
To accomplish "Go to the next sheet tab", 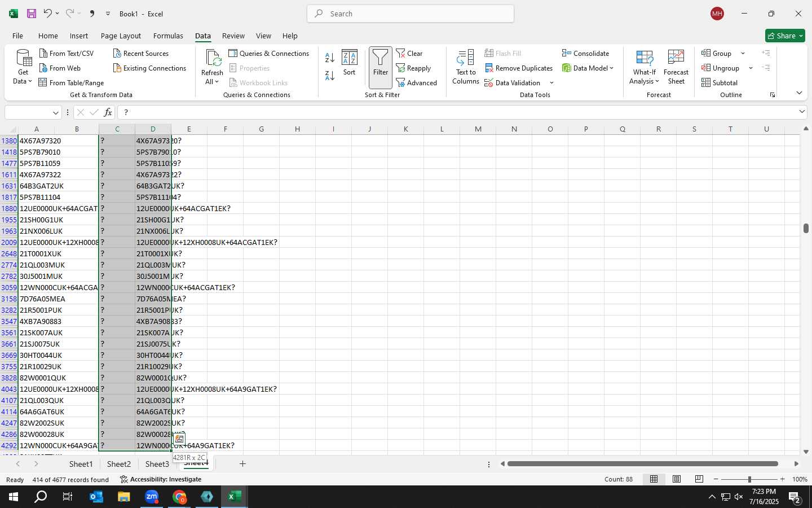I will pos(36,464).
